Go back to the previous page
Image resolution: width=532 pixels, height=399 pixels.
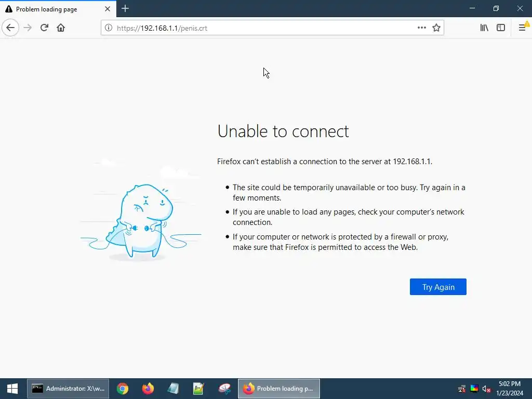10,28
